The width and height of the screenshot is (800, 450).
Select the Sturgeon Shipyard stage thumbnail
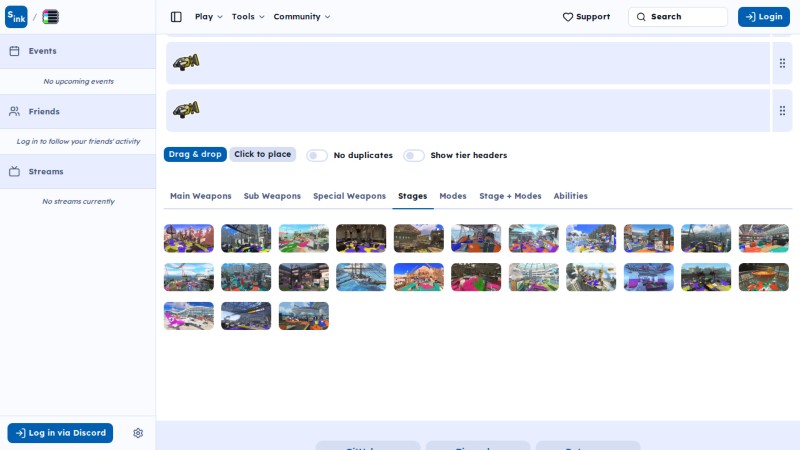point(706,238)
